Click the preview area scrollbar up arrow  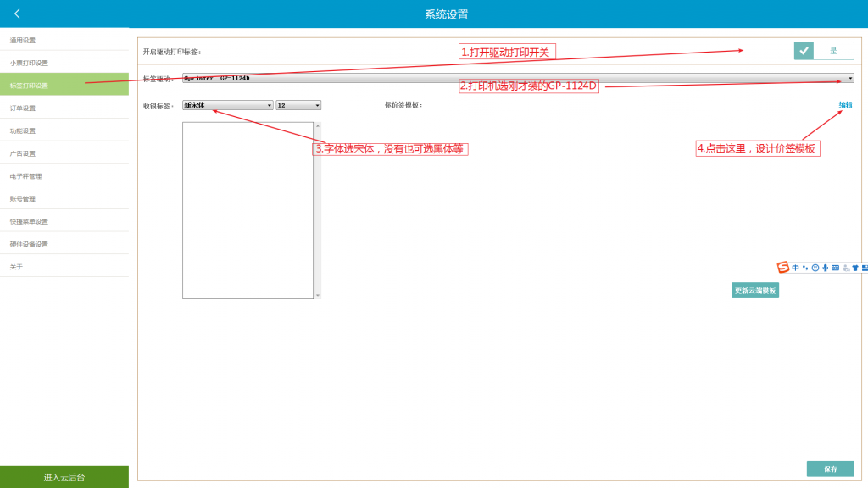coord(318,126)
